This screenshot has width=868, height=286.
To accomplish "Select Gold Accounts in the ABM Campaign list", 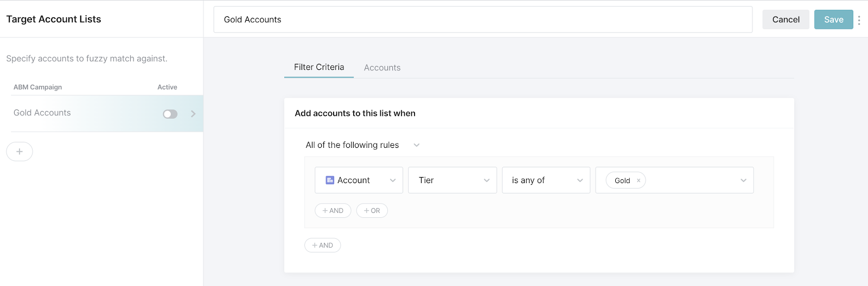I will (x=42, y=113).
